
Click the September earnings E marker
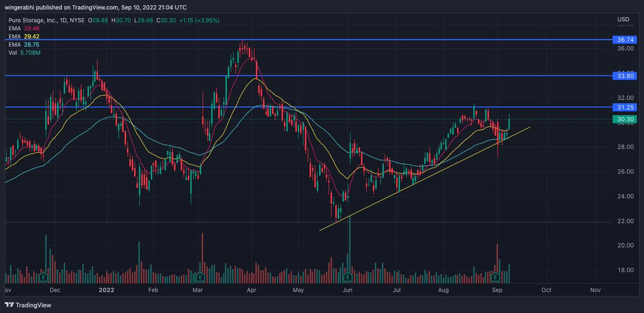495,278
